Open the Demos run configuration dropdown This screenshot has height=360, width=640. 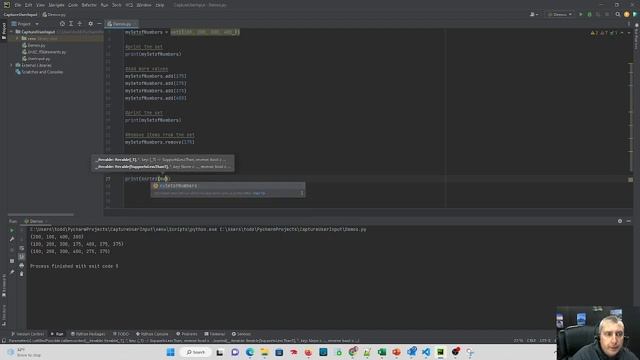(x=560, y=14)
